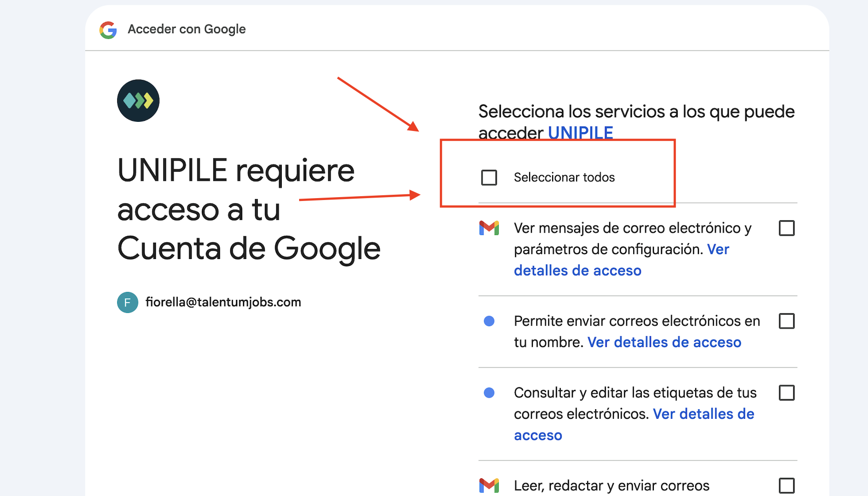Click 'UNIPILE requiere acceso a tu Cuenta de Google' heading
868x496 pixels.
click(249, 209)
